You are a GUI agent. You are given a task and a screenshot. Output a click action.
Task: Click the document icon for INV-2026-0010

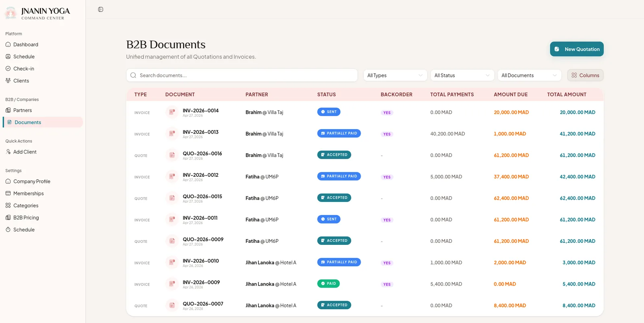pyautogui.click(x=172, y=263)
